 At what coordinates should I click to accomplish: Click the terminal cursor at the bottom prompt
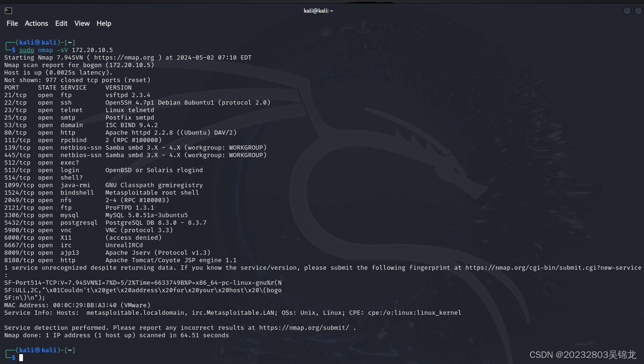21,358
